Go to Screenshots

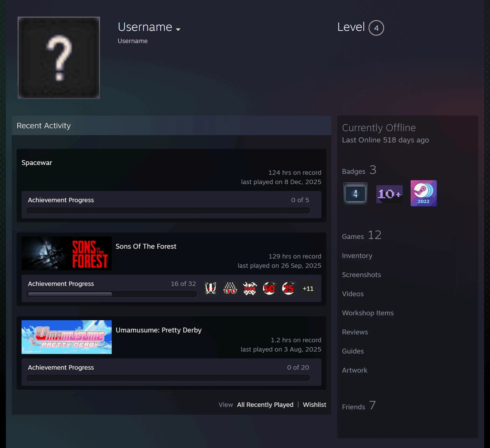click(361, 275)
